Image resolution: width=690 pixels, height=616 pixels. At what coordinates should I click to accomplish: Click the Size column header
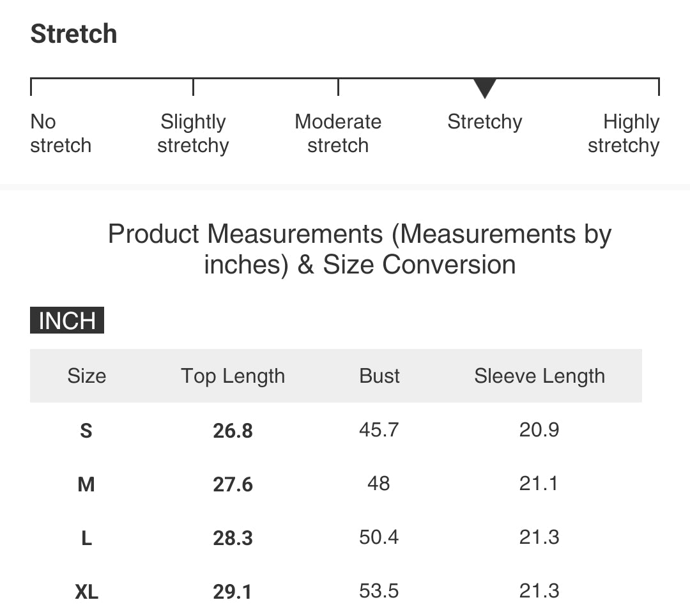click(x=87, y=376)
